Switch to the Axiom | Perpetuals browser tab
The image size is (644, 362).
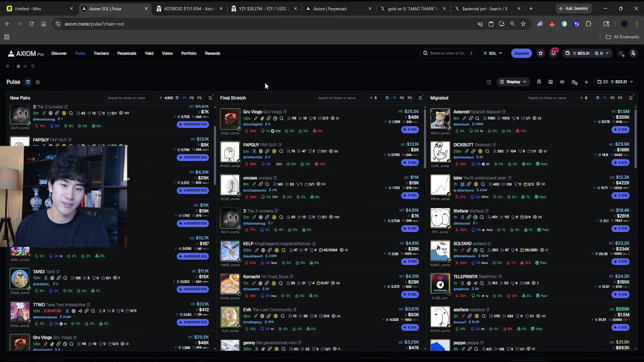[x=339, y=9]
